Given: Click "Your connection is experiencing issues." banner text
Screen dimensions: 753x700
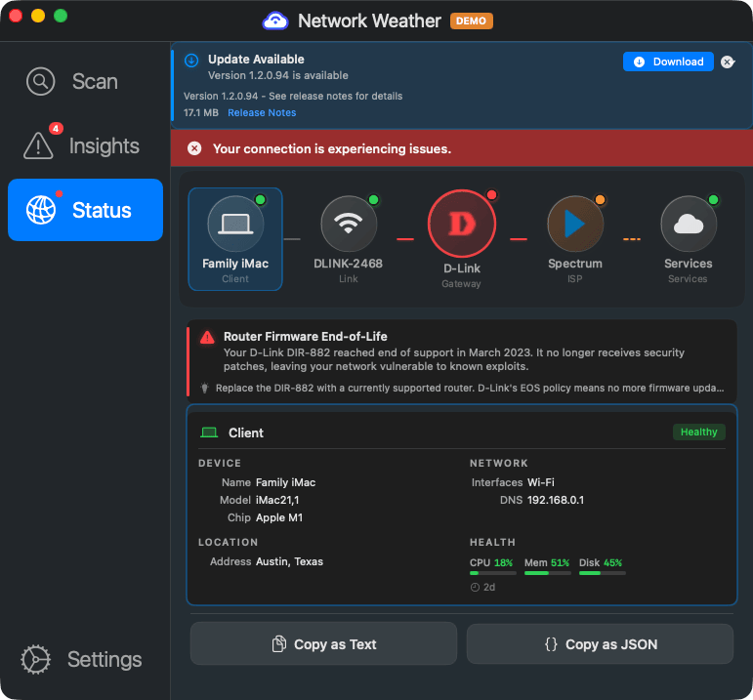Looking at the screenshot, I should pyautogui.click(x=332, y=148).
